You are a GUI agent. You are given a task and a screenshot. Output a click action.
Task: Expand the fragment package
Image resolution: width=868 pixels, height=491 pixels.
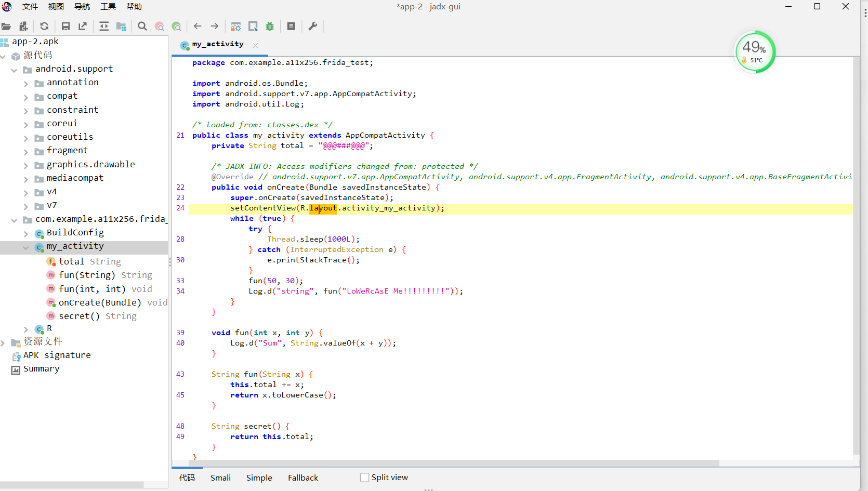pyautogui.click(x=26, y=152)
